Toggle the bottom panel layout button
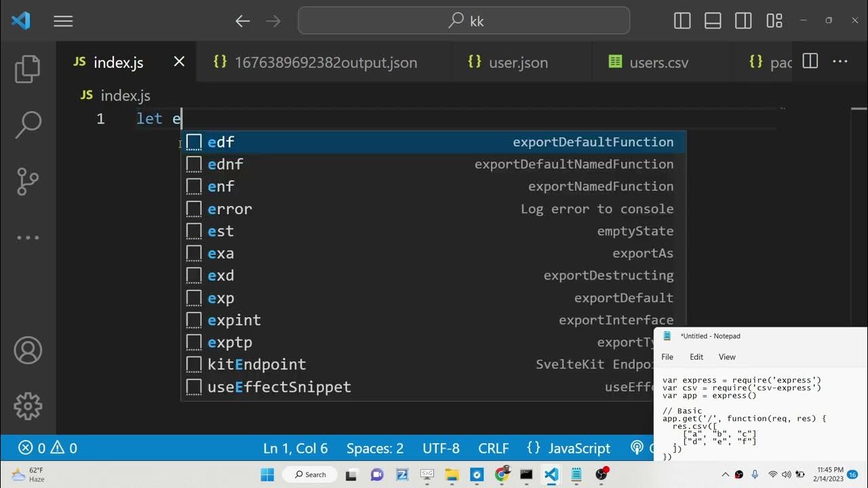The image size is (868, 488). 713,21
